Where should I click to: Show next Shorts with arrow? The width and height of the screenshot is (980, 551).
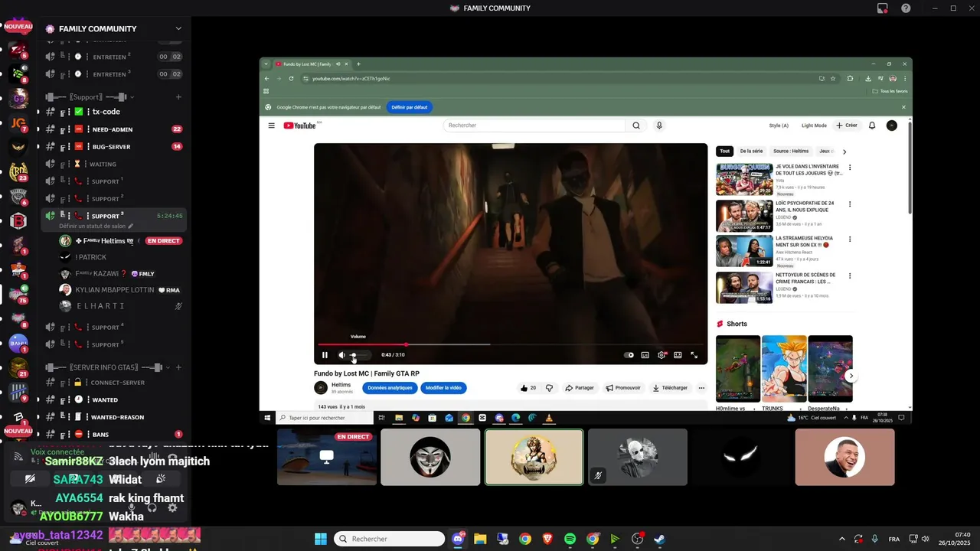(851, 376)
